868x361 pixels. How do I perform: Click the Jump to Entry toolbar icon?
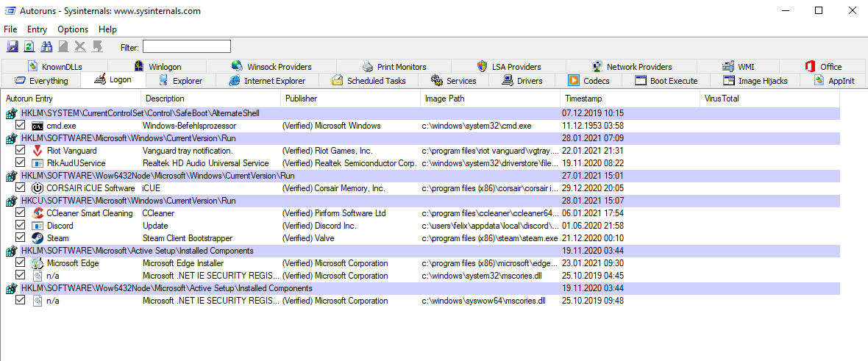[x=97, y=46]
